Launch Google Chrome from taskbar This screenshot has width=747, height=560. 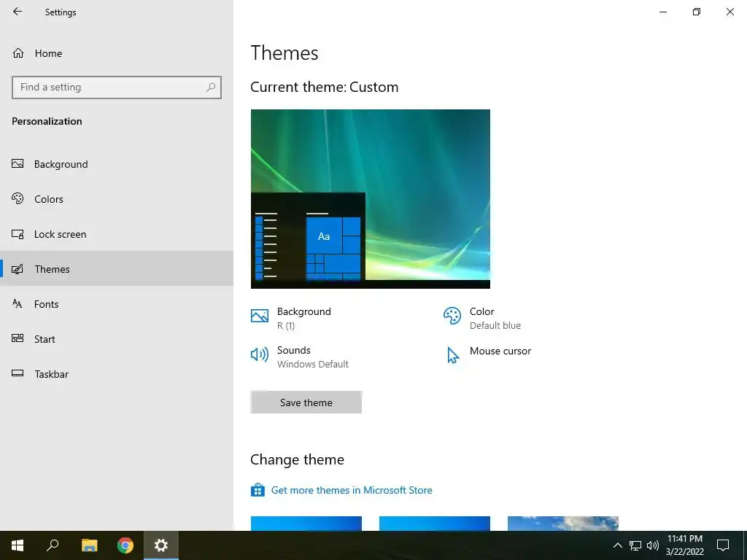125,545
